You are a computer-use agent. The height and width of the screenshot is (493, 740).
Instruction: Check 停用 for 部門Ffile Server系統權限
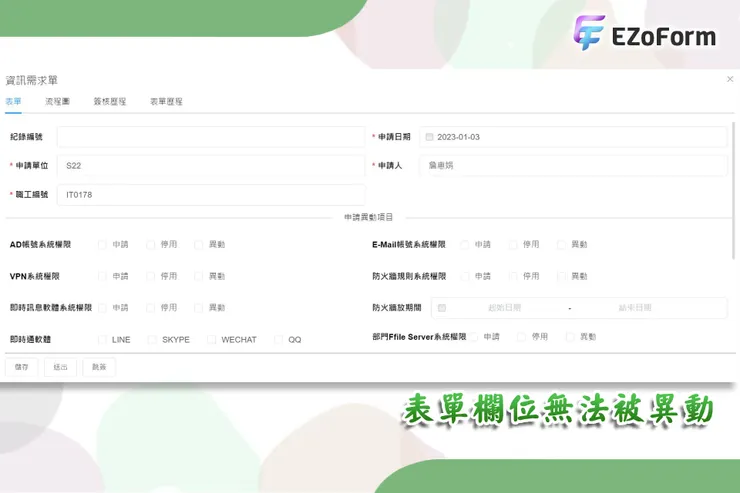521,336
